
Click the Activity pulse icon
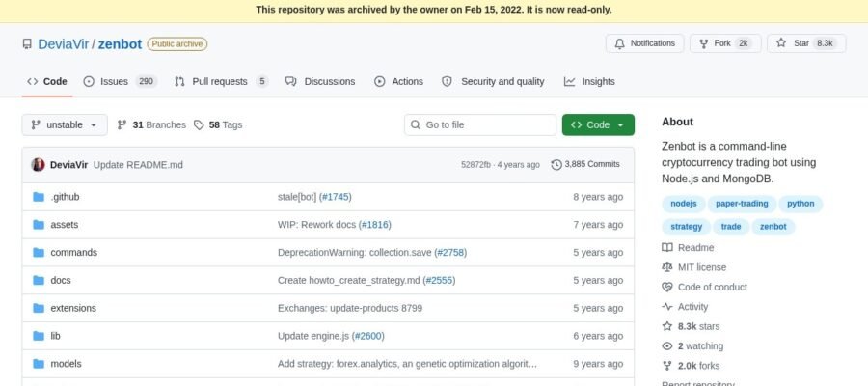pos(667,306)
